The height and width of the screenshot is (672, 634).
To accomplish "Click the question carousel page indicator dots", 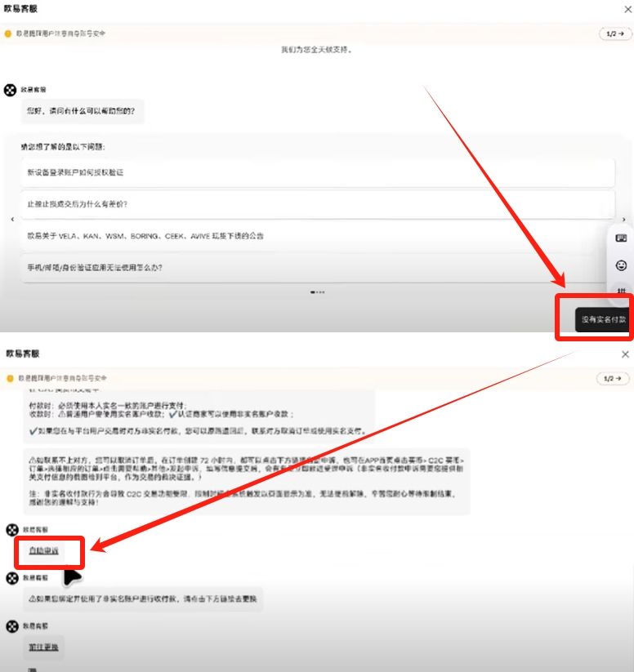I will [x=319, y=291].
